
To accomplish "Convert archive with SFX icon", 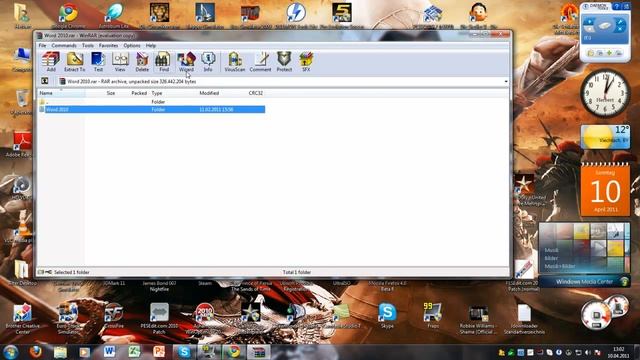I will point(306,62).
